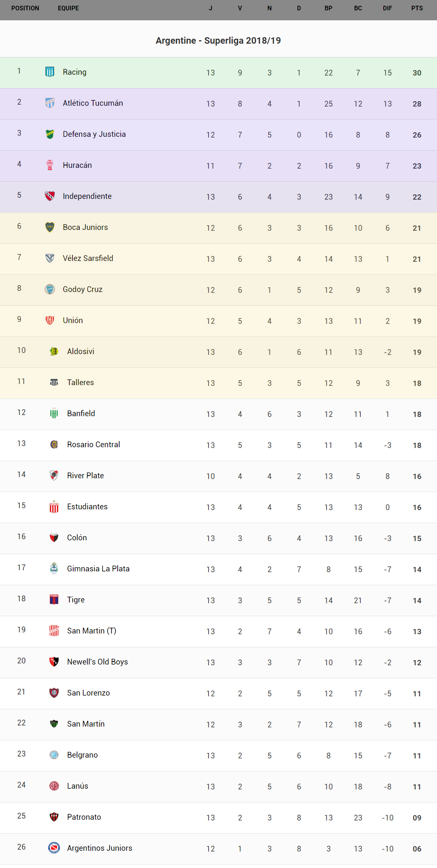
Task: Click the POSITION column header
Action: click(25, 8)
